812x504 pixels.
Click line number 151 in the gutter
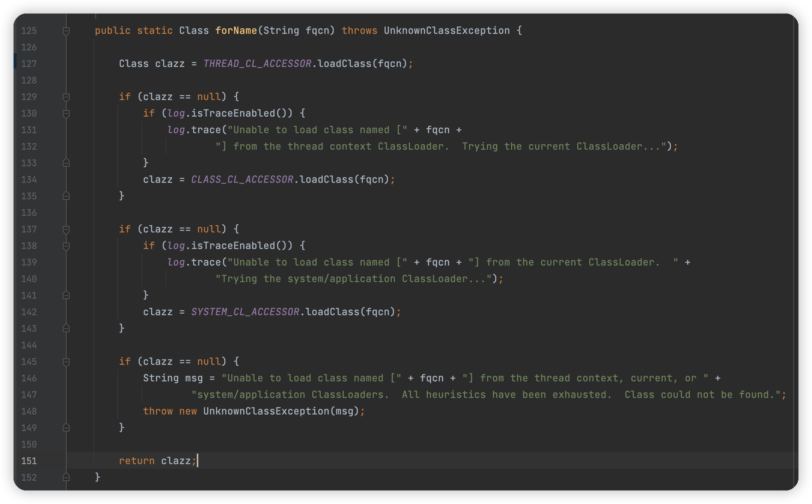29,461
